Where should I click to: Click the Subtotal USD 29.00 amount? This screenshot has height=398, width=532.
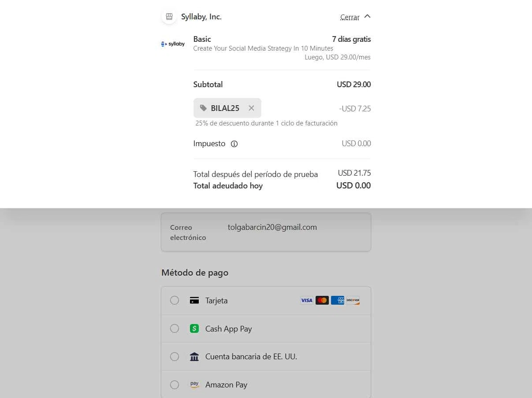click(x=354, y=85)
